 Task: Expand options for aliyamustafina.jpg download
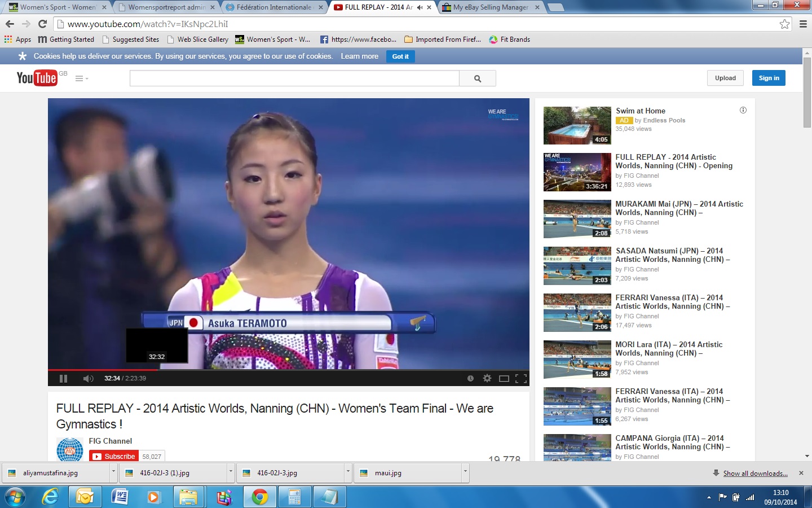point(113,472)
